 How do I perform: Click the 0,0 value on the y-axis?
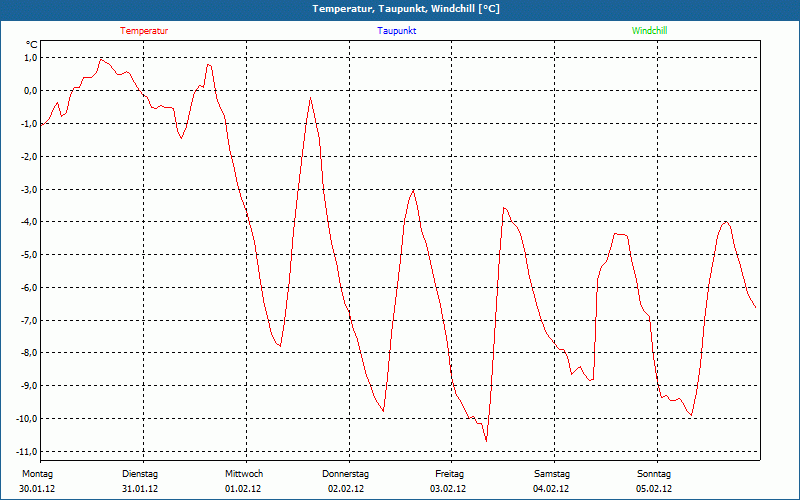pos(30,91)
